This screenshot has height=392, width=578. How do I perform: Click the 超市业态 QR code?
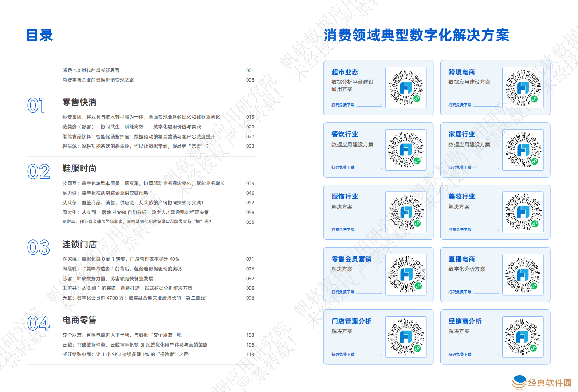406,88
